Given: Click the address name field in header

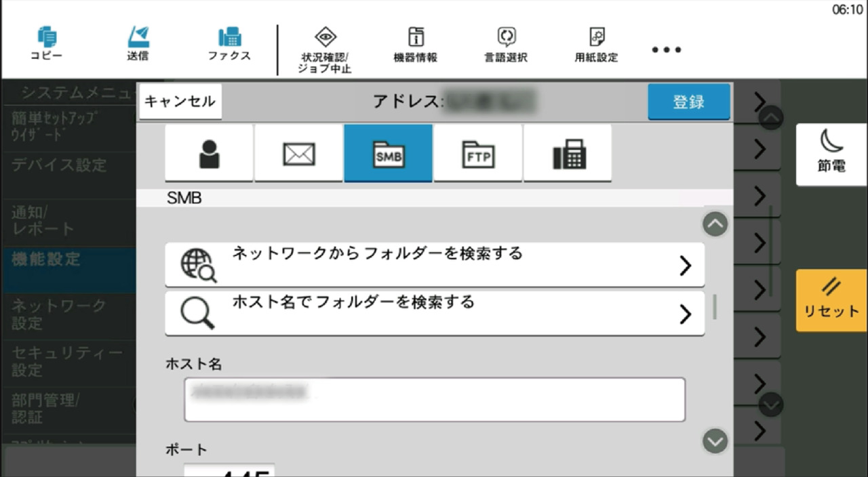Looking at the screenshot, I should tap(488, 102).
